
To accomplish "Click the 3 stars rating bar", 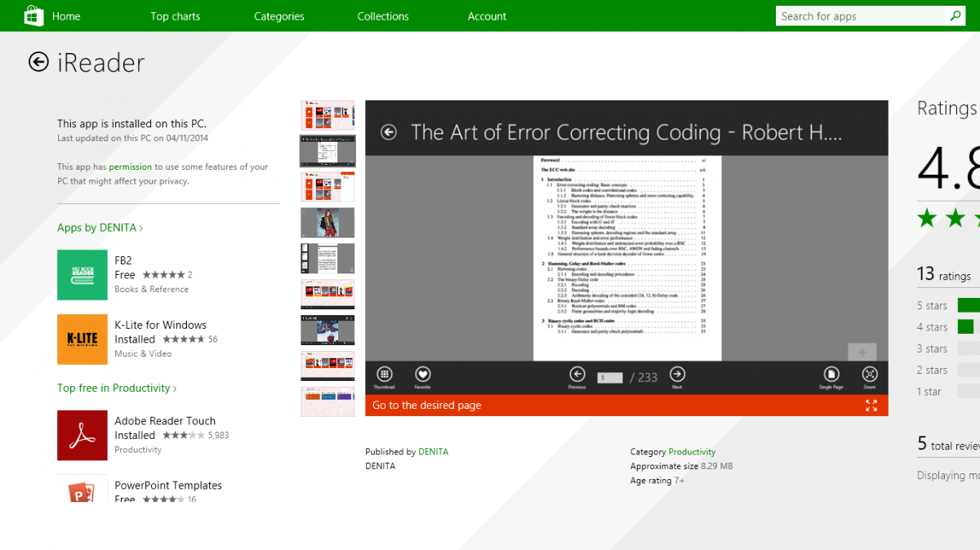I will tap(969, 348).
